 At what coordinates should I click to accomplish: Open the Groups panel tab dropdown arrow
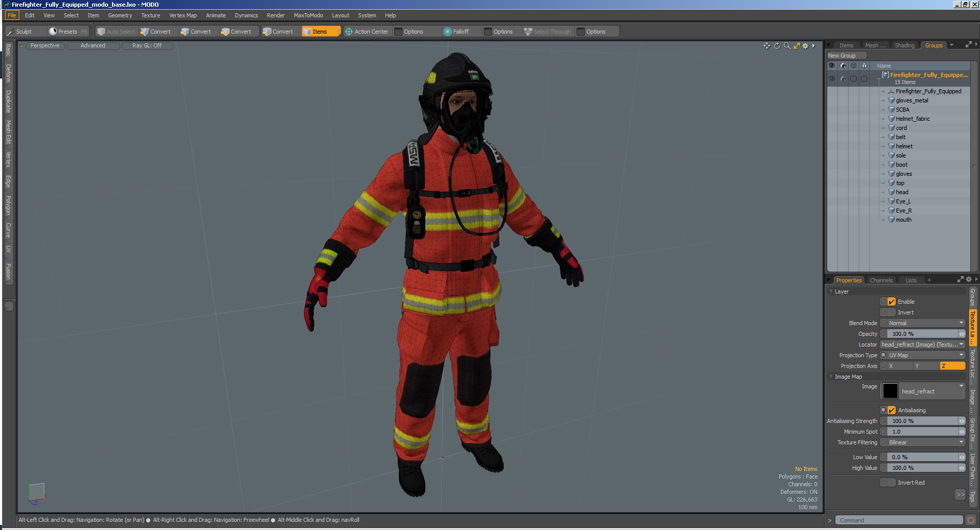pyautogui.click(x=951, y=45)
